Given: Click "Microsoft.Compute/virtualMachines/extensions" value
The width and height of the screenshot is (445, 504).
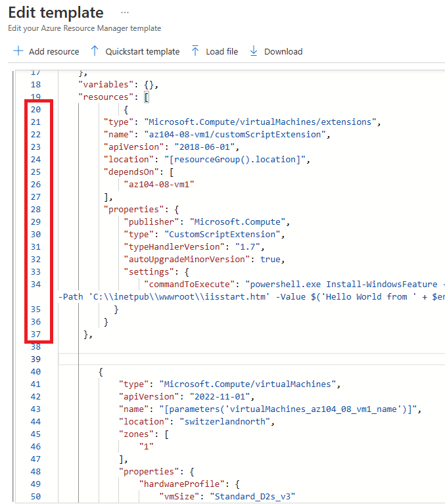Looking at the screenshot, I should pyautogui.click(x=260, y=122).
